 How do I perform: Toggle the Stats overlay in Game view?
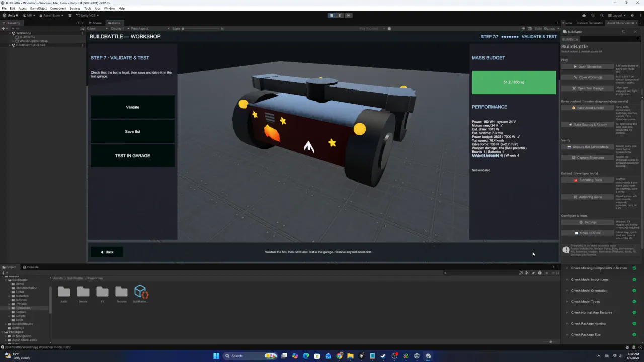538,29
